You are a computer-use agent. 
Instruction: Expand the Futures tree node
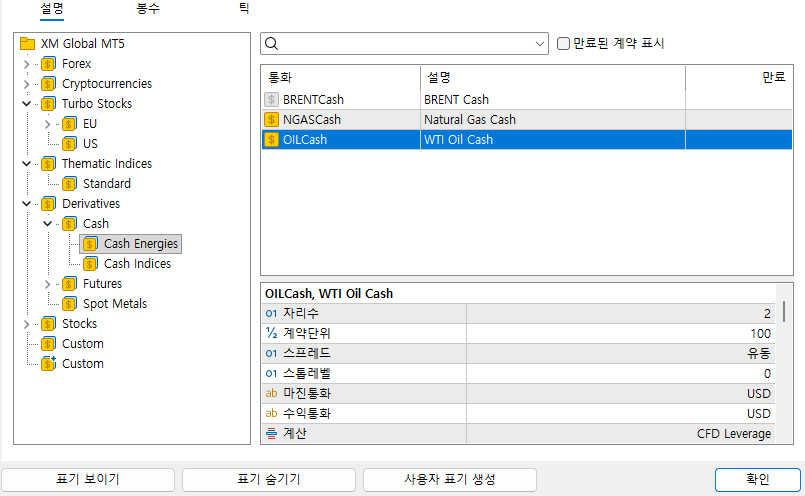[48, 284]
